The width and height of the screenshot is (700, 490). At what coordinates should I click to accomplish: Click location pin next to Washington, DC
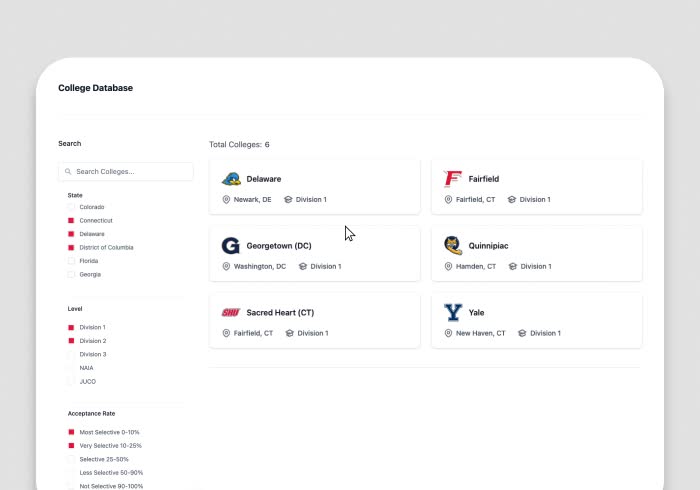pos(226,266)
